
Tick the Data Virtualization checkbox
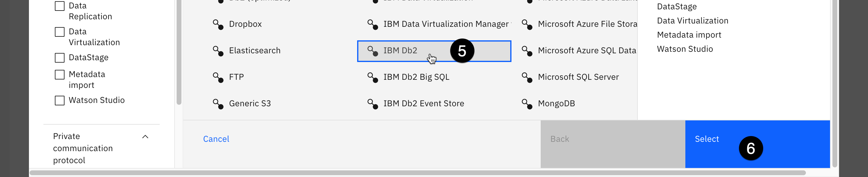60,32
